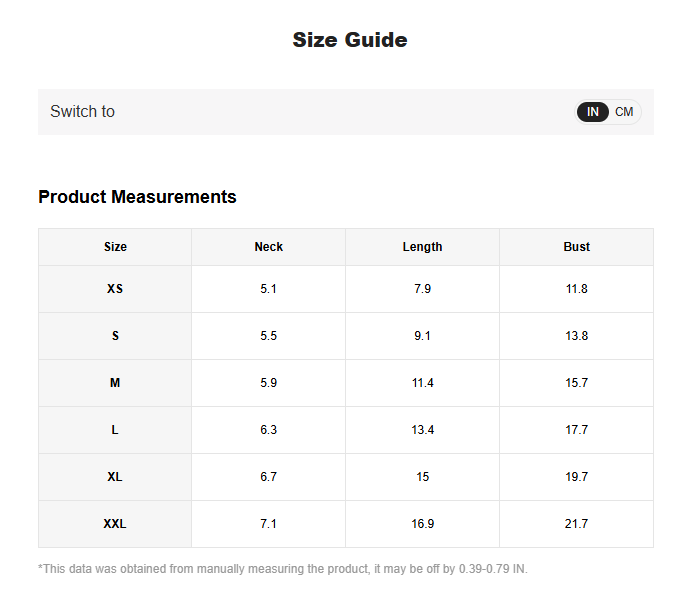Click the XL length value 15
Screen dimensions: 688x590
[x=422, y=477]
